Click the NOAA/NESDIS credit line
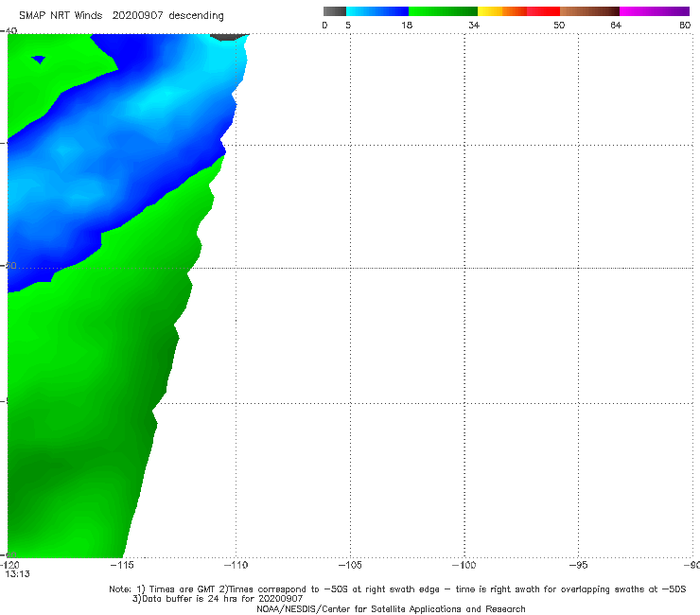700x615 pixels. tap(391, 608)
